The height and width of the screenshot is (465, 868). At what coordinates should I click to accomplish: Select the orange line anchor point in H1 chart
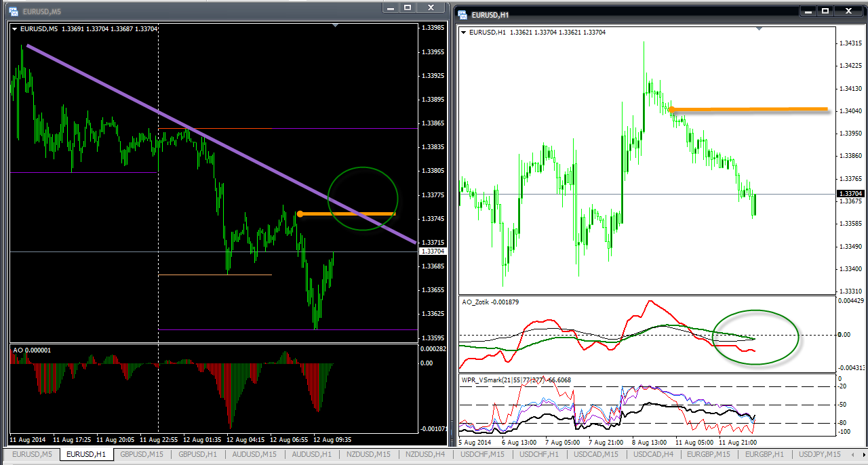pyautogui.click(x=671, y=108)
